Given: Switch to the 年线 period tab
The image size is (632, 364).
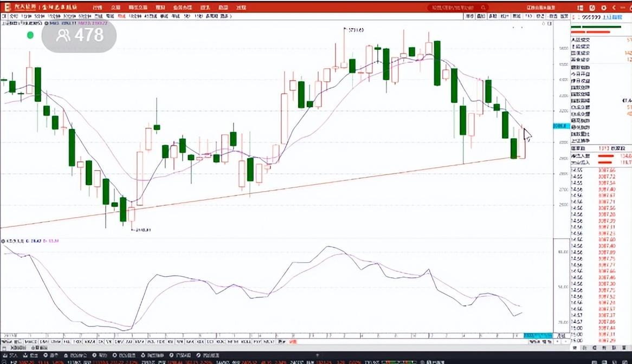Looking at the screenshot, I should 176,16.
